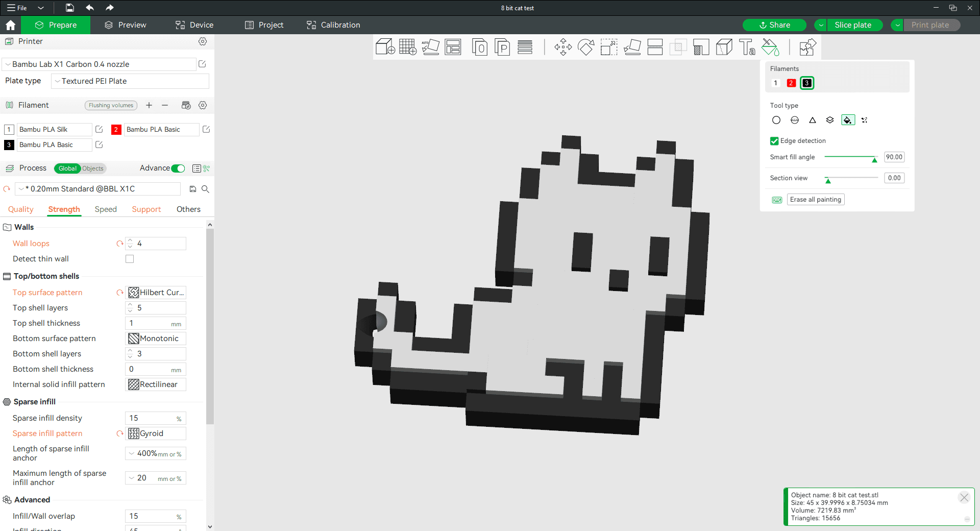Select the Move tool arrows icon
The image size is (980, 531).
point(563,47)
